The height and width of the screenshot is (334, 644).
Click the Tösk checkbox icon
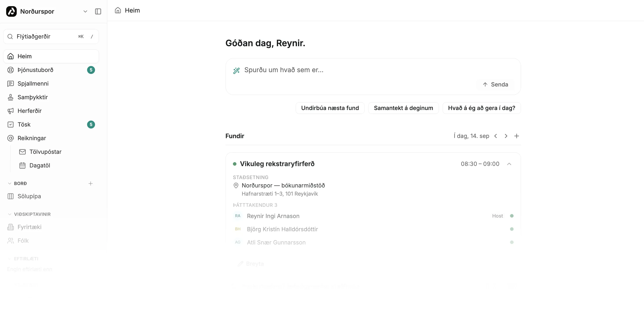[x=11, y=125]
